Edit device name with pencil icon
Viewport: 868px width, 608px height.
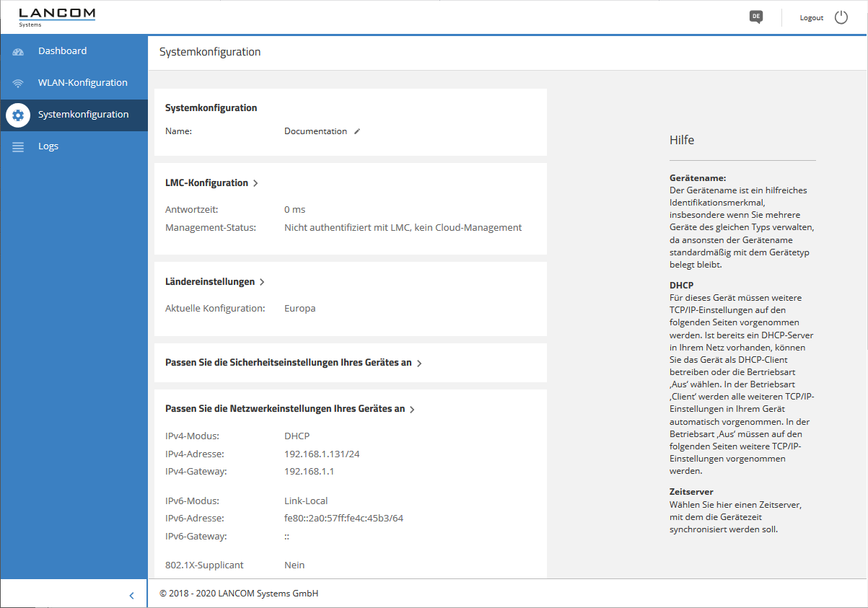[356, 132]
